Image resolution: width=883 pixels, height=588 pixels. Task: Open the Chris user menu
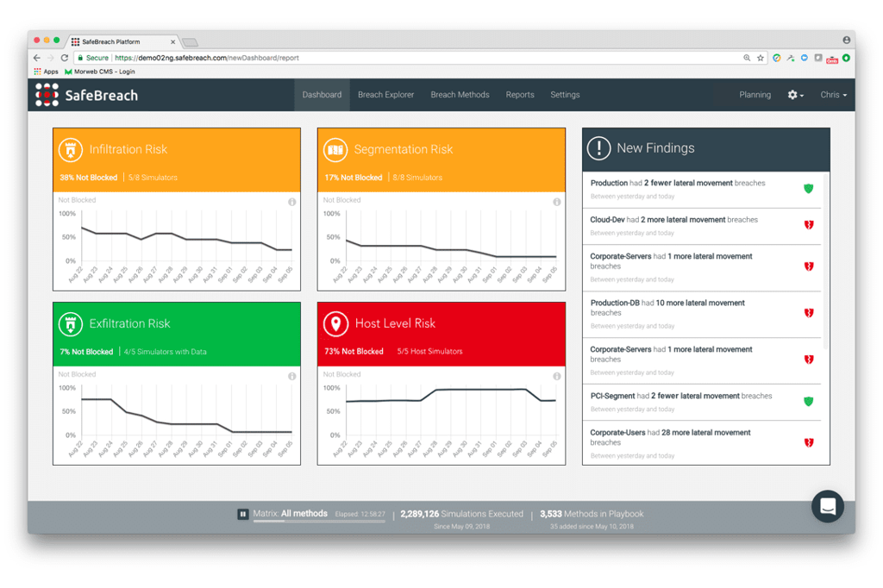(834, 95)
